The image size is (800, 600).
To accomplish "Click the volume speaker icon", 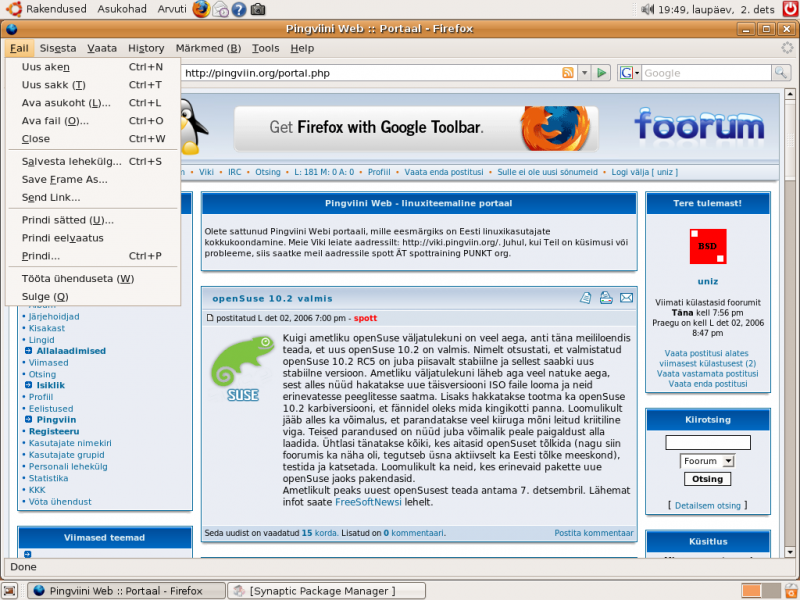I will pyautogui.click(x=647, y=9).
